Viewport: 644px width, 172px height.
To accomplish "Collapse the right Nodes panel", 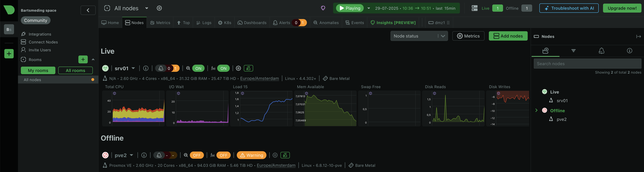I will pyautogui.click(x=638, y=36).
